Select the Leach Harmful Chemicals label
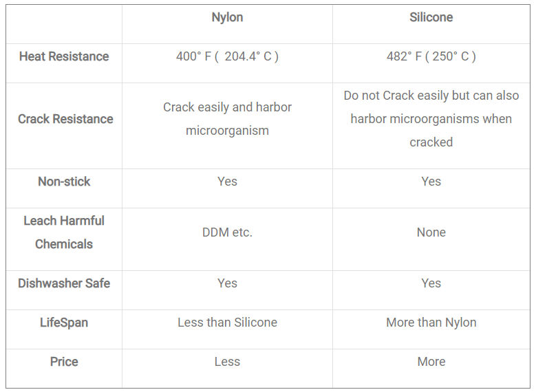 [64, 232]
